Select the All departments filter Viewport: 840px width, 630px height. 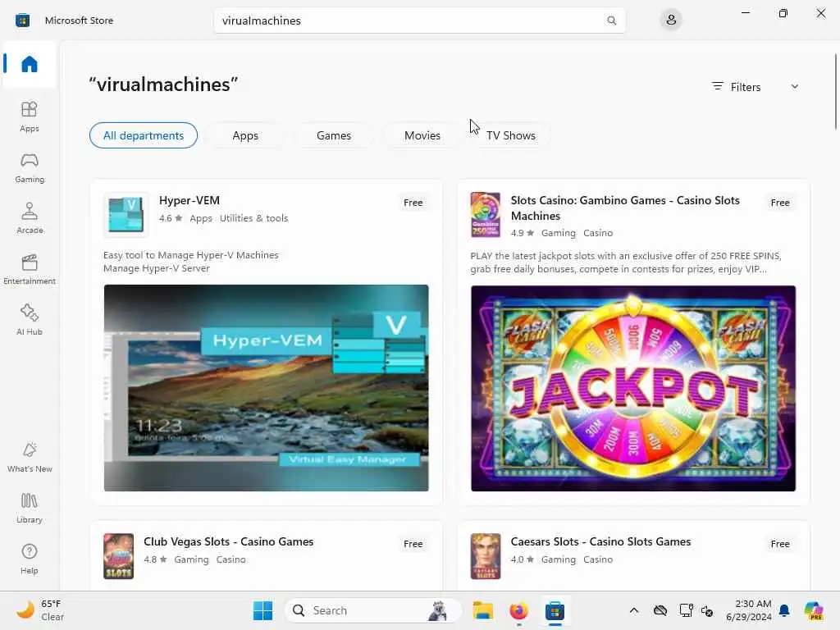click(144, 135)
